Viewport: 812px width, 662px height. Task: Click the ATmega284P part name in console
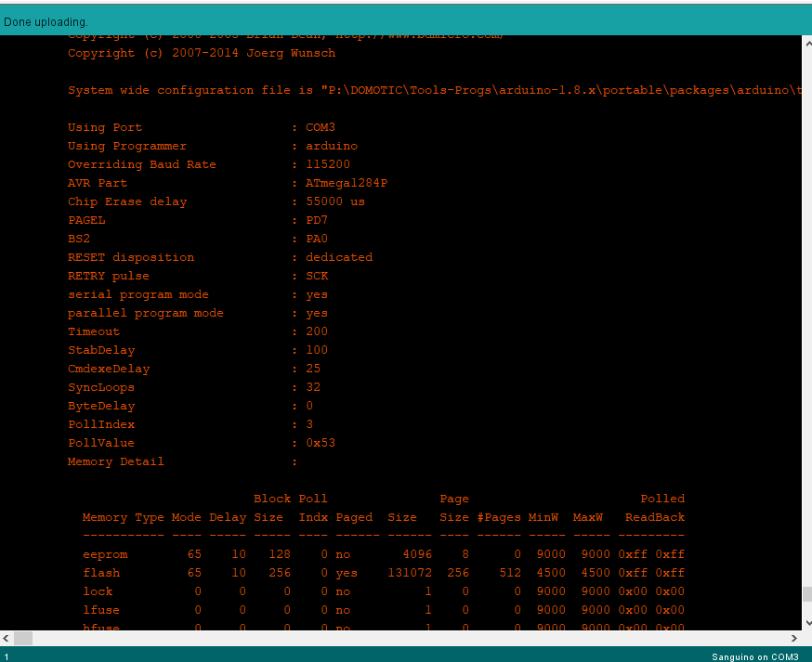click(x=347, y=183)
